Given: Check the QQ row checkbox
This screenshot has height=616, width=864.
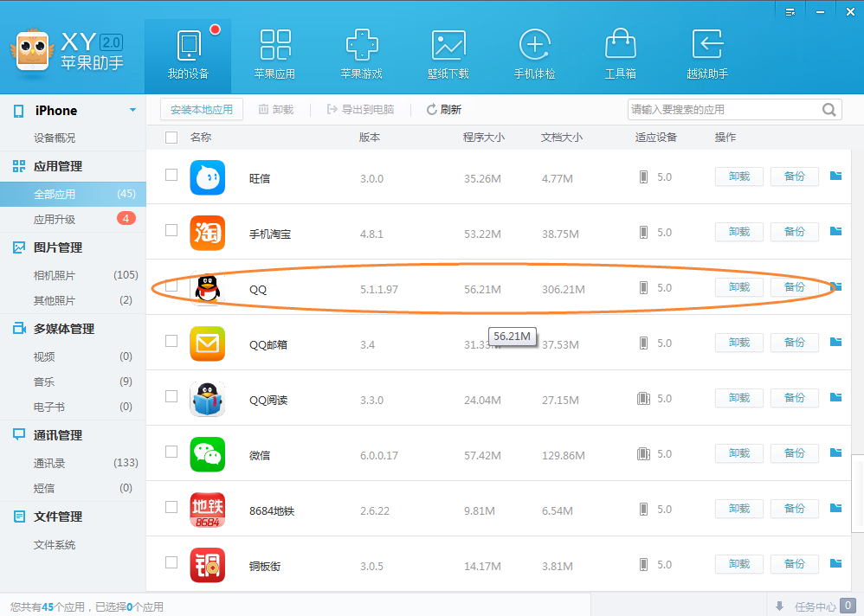Looking at the screenshot, I should [171, 286].
